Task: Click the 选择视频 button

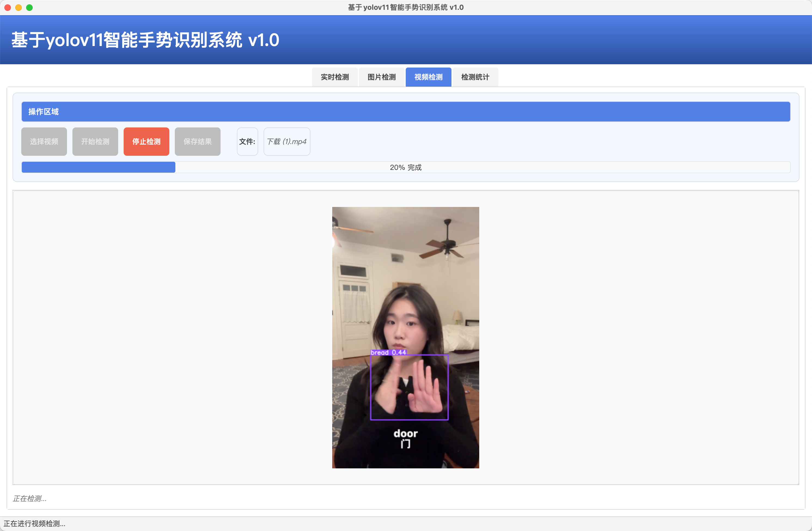Action: (x=44, y=142)
